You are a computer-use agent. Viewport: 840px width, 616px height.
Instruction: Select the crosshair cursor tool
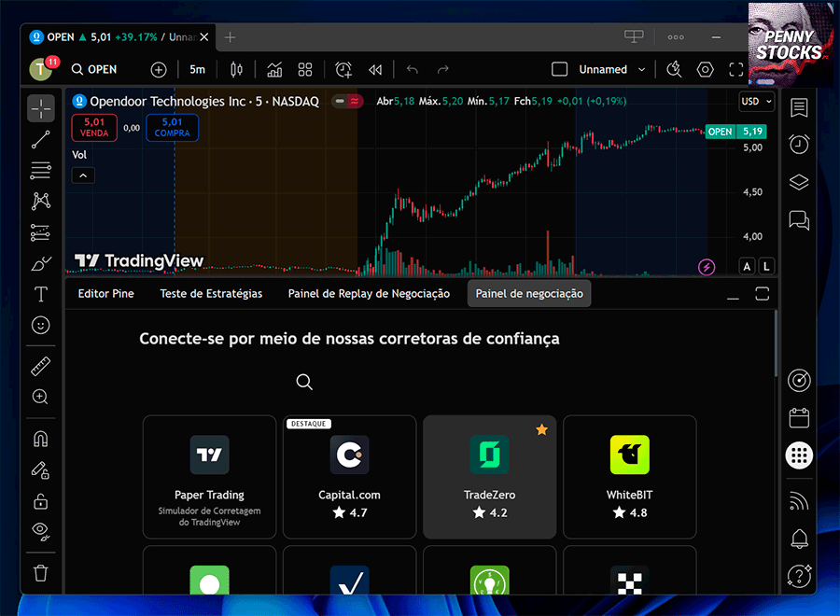point(41,109)
